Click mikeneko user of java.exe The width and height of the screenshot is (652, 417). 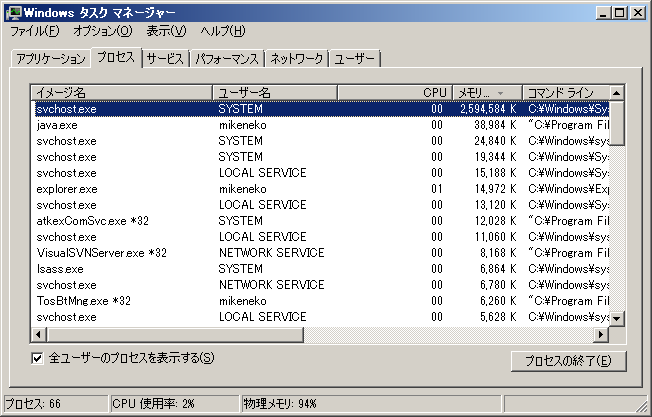(242, 125)
